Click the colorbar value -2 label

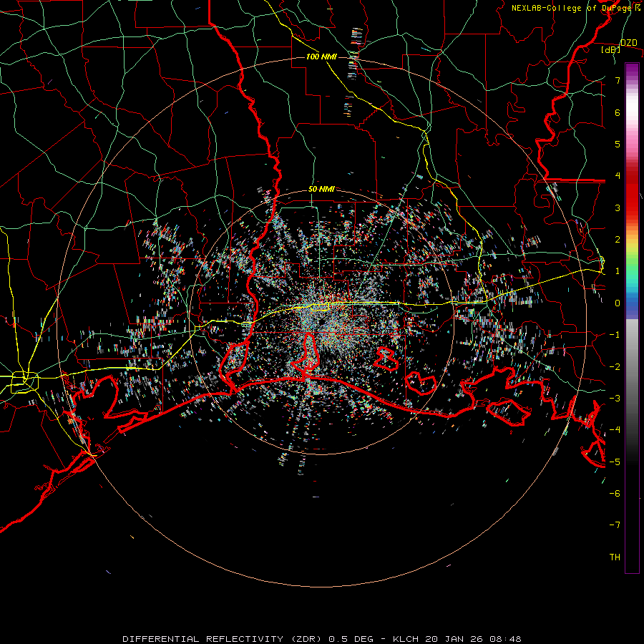pyautogui.click(x=615, y=366)
